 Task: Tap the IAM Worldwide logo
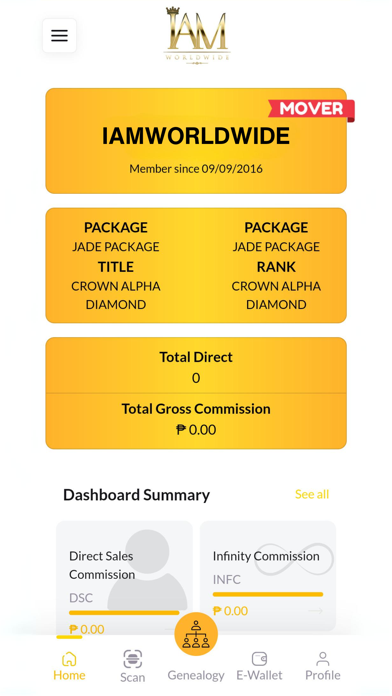pyautogui.click(x=197, y=36)
